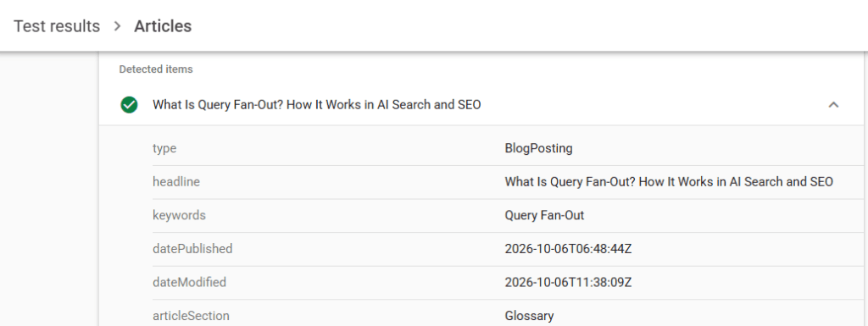Select the Query Fan-Out keywords value
The image size is (868, 326).
[x=544, y=215]
